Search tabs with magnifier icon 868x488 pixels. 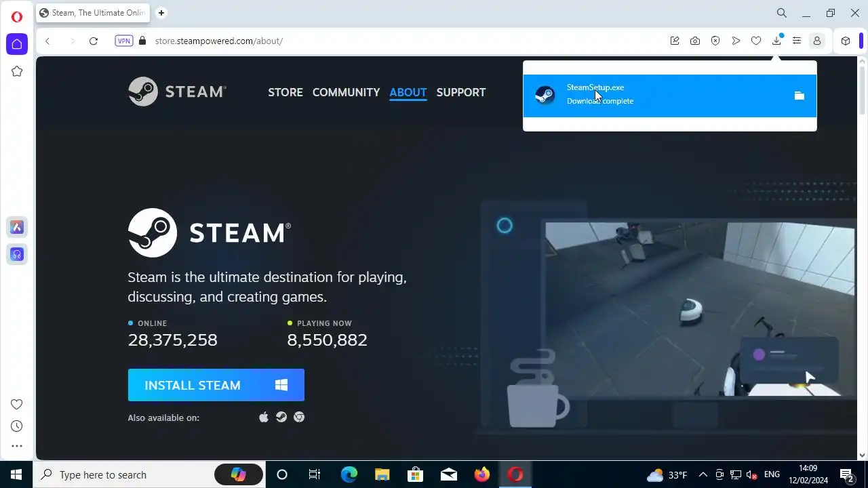pos(782,13)
